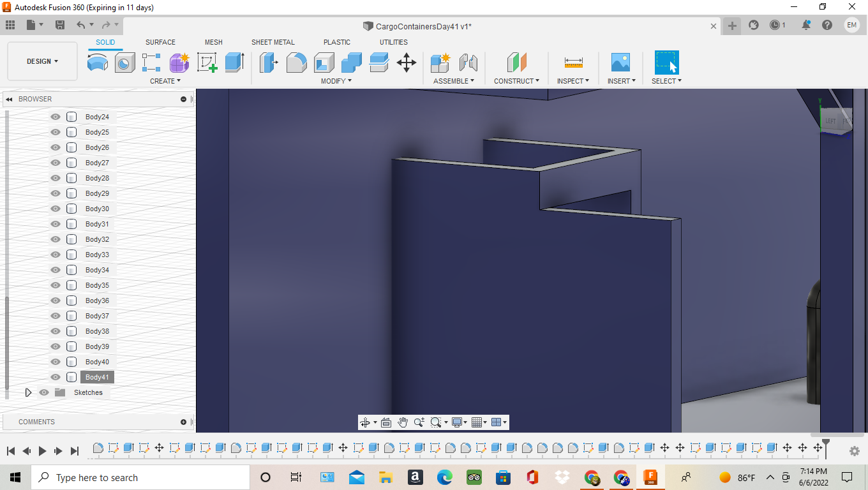868x490 pixels.
Task: Undo the last action
Action: pyautogui.click(x=80, y=26)
